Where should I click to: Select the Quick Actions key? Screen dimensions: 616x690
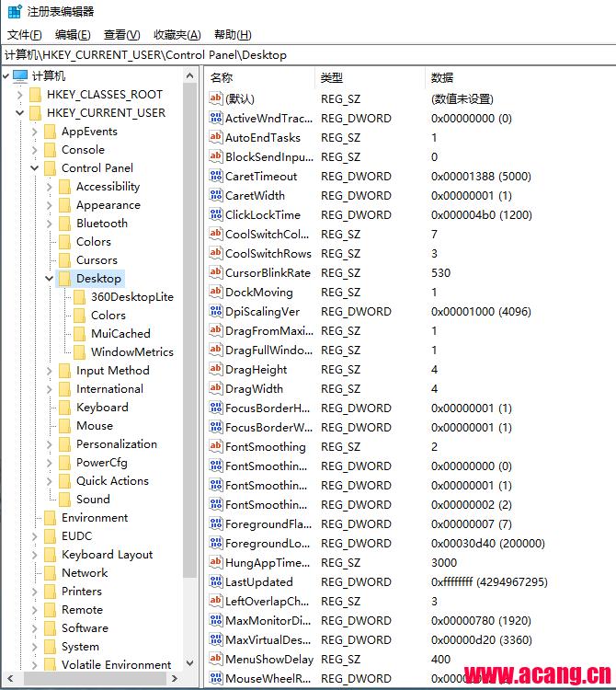pos(112,481)
